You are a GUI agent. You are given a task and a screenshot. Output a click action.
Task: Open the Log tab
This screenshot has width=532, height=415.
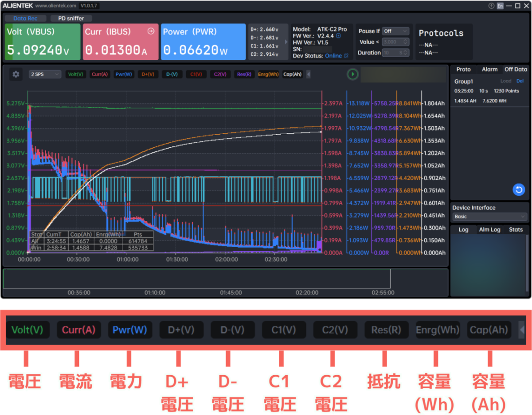pyautogui.click(x=463, y=229)
